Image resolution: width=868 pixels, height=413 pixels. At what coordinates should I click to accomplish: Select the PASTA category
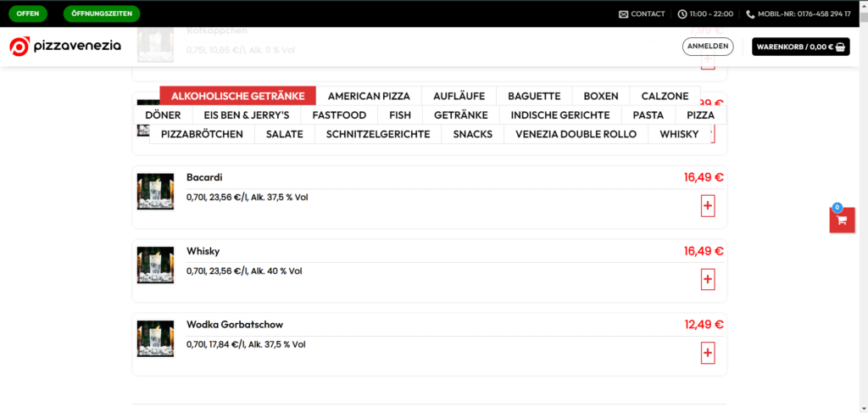click(x=648, y=115)
